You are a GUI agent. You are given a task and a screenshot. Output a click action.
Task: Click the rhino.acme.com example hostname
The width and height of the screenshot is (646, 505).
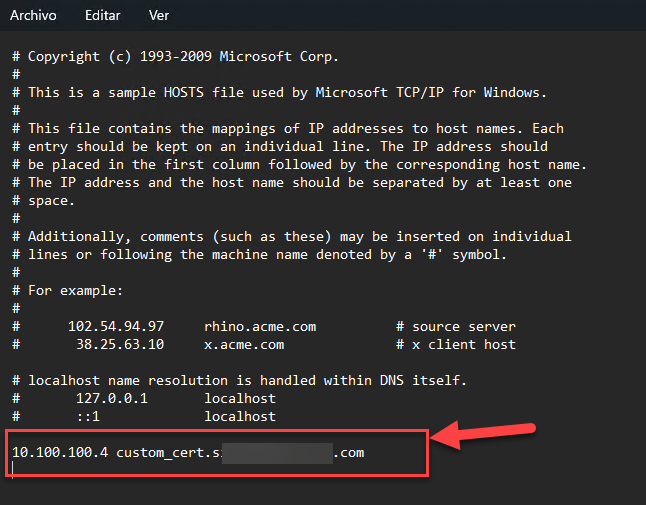[260, 327]
